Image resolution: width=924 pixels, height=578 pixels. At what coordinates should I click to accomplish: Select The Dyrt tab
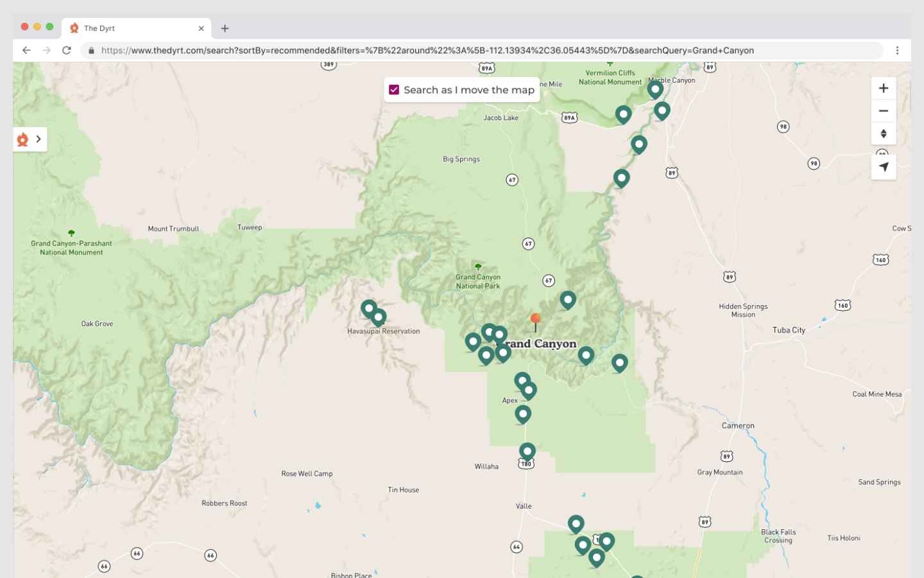[137, 28]
